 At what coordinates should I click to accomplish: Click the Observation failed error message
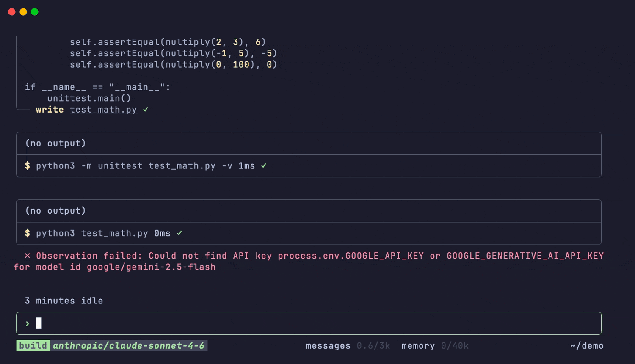[x=309, y=261]
